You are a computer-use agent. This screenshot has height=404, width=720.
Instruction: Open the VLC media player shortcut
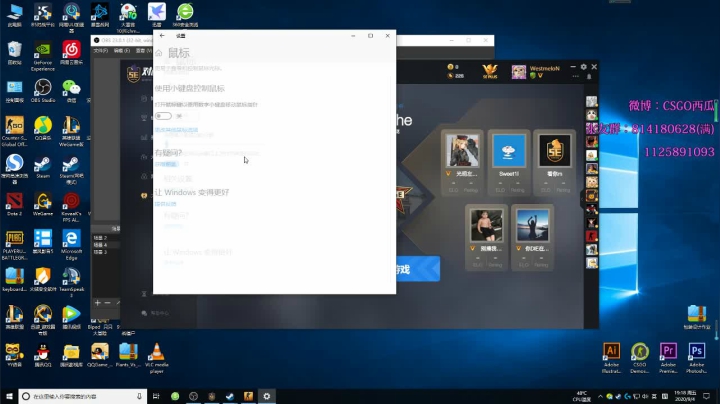click(157, 358)
